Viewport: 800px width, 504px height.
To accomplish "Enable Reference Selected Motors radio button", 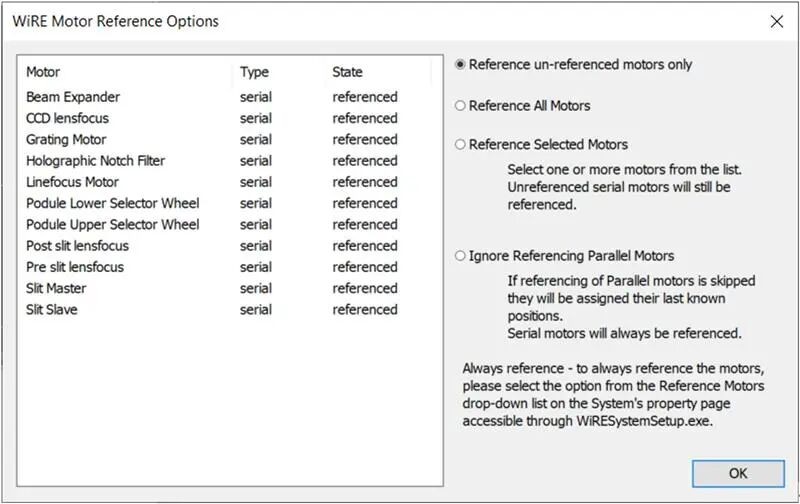I will click(x=461, y=145).
